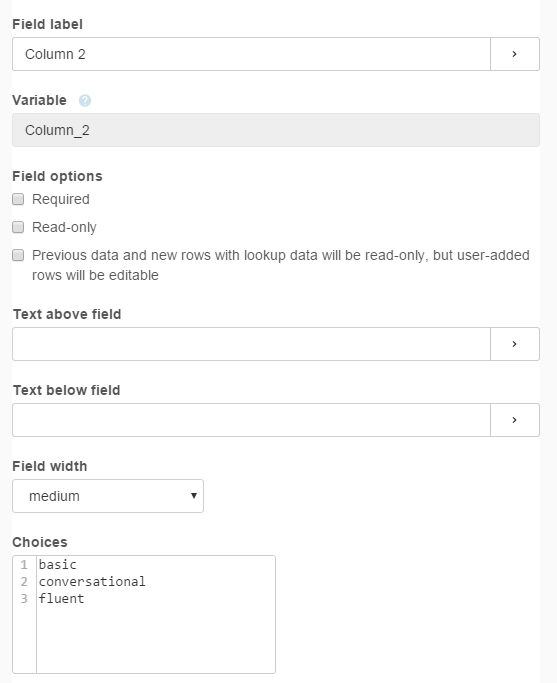Click the Read-only label text
The height and width of the screenshot is (683, 557).
64,227
